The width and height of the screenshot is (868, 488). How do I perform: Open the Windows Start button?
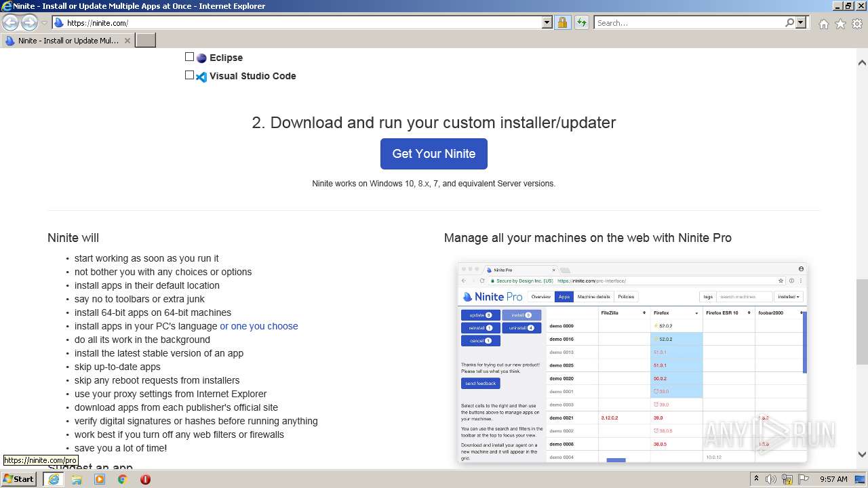click(19, 479)
